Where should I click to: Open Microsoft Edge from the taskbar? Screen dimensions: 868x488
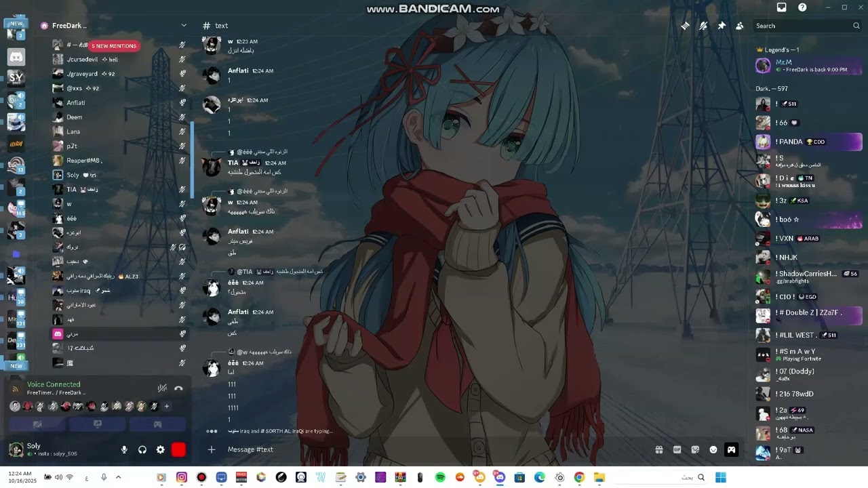(539, 477)
